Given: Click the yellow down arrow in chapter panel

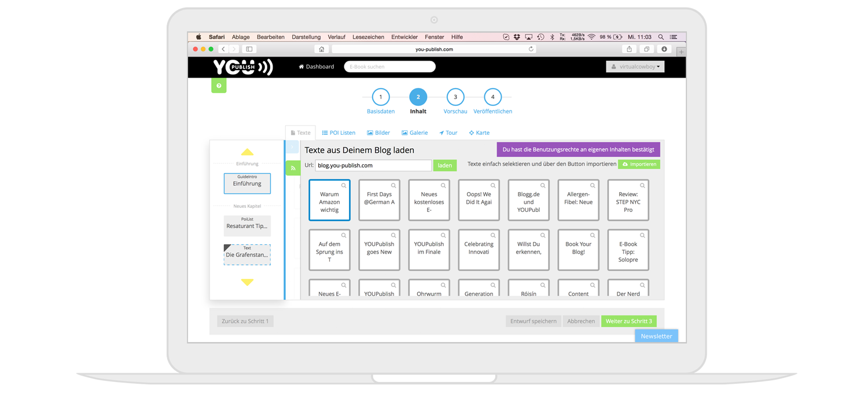Looking at the screenshot, I should pos(247,282).
